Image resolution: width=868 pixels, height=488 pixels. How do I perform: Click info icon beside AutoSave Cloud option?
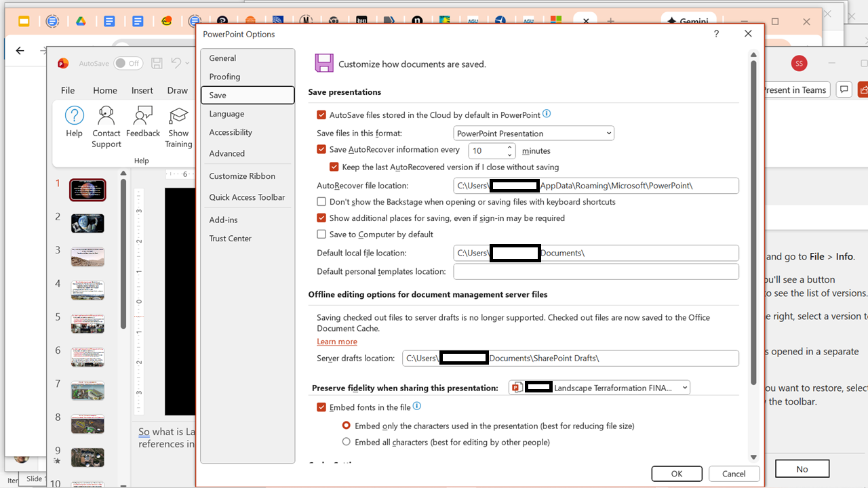547,114
